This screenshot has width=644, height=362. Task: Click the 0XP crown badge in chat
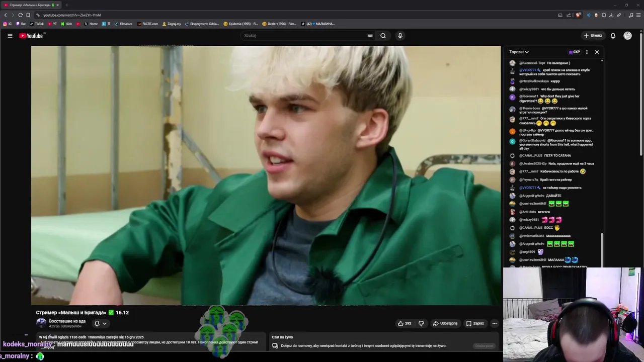(574, 52)
